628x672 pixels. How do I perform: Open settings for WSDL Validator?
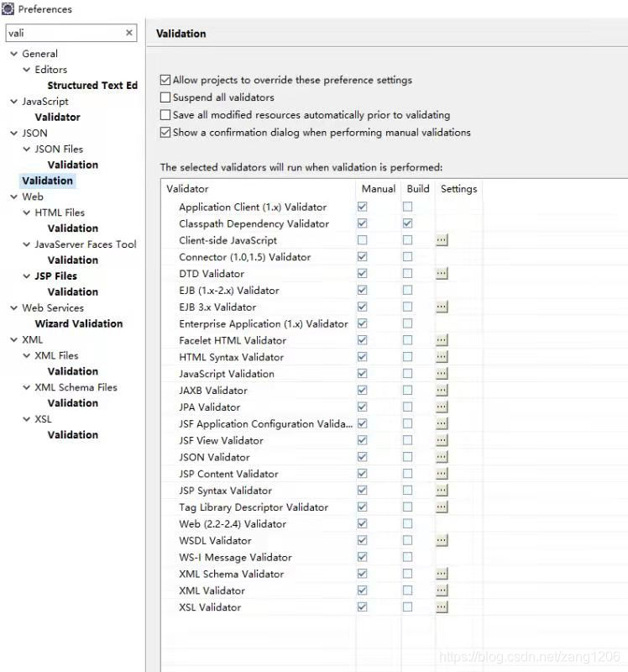click(442, 540)
